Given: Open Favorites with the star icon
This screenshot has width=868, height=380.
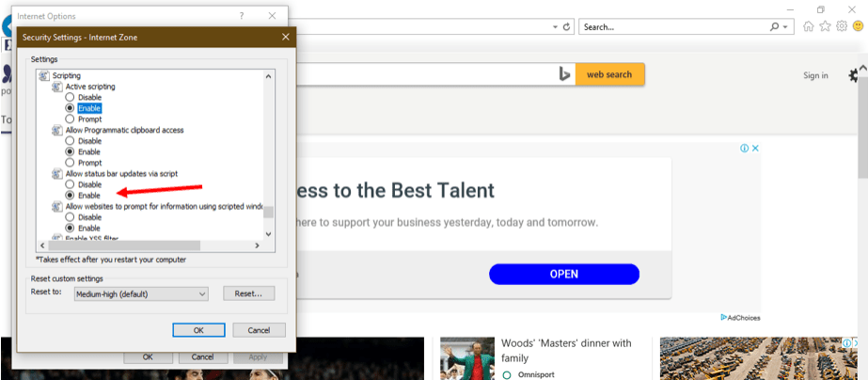Looking at the screenshot, I should [825, 26].
